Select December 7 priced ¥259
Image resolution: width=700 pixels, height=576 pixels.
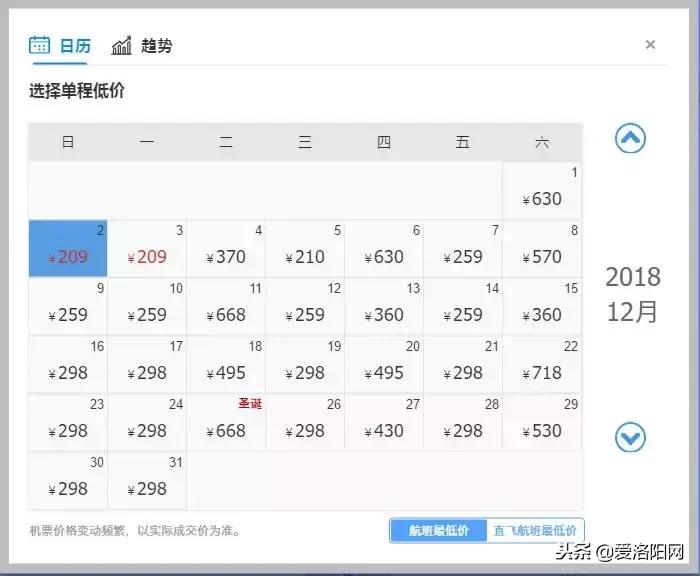coord(463,248)
